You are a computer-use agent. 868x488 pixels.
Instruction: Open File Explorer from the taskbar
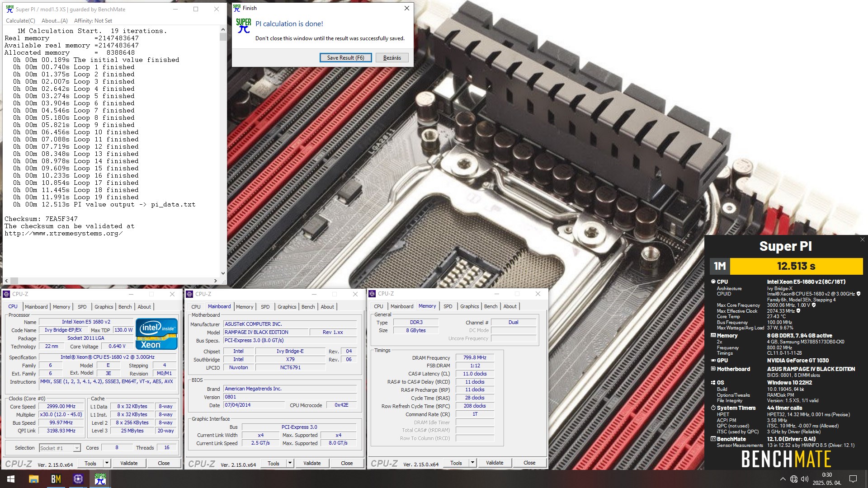click(33, 479)
